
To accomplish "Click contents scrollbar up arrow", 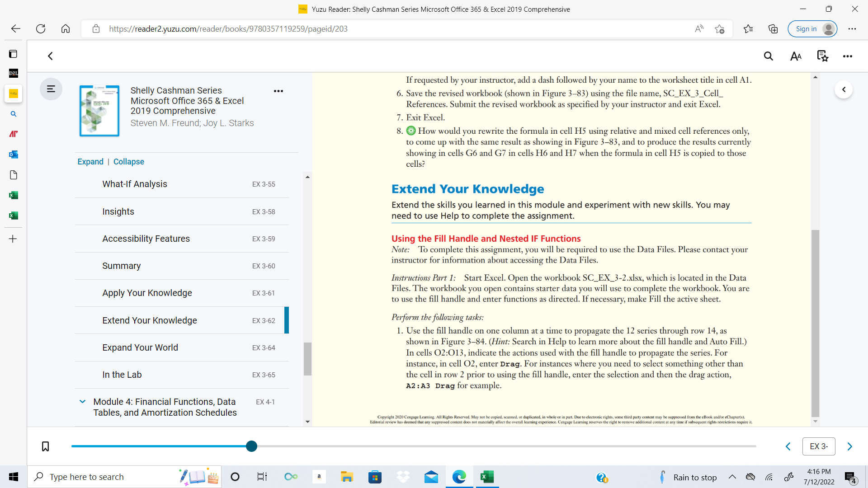I will tap(307, 177).
